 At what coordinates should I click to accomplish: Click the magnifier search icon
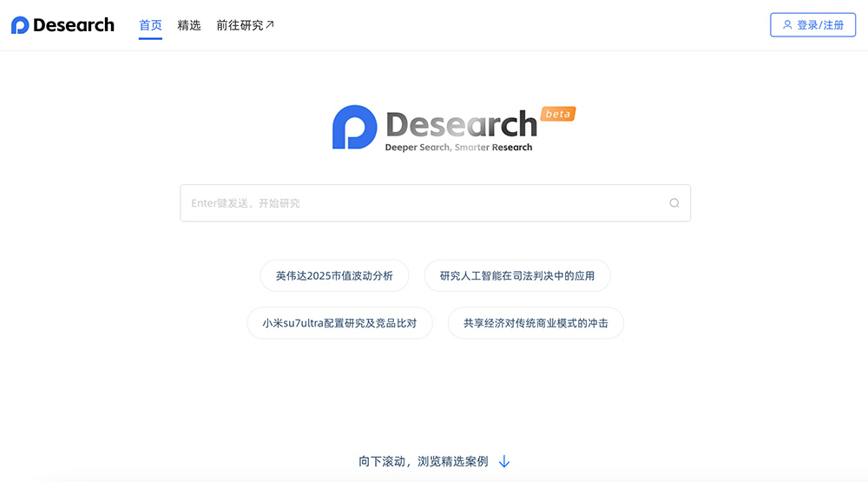[674, 203]
